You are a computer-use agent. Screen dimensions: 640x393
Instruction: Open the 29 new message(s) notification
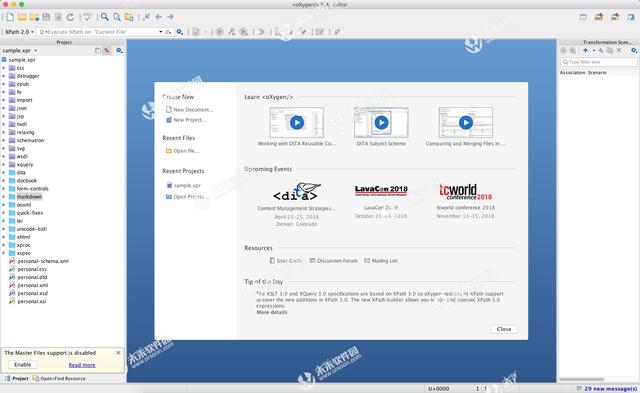(607, 389)
